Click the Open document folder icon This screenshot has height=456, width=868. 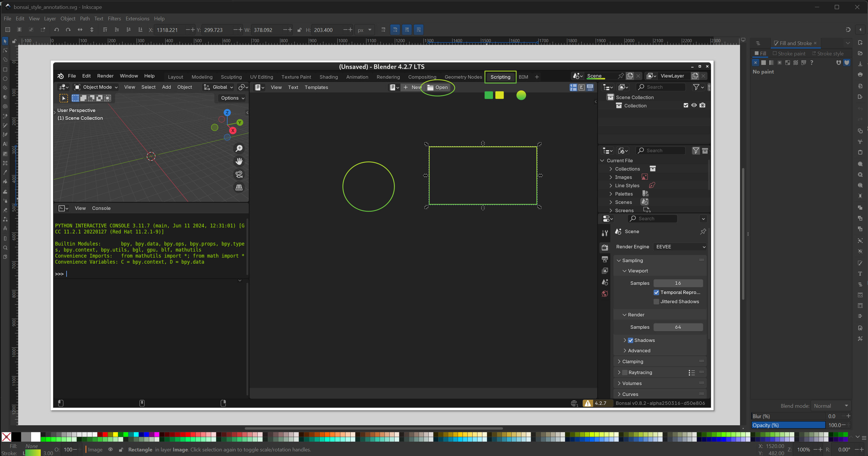[860, 53]
